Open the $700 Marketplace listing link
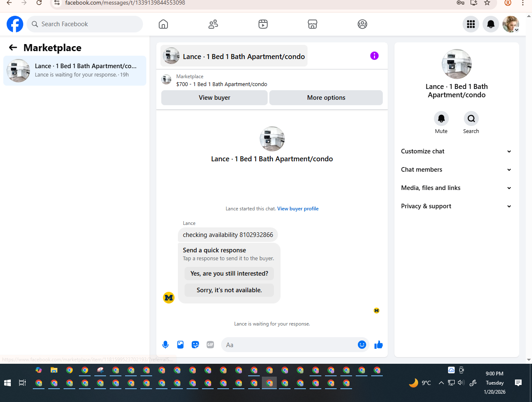532x402 pixels. [x=222, y=84]
